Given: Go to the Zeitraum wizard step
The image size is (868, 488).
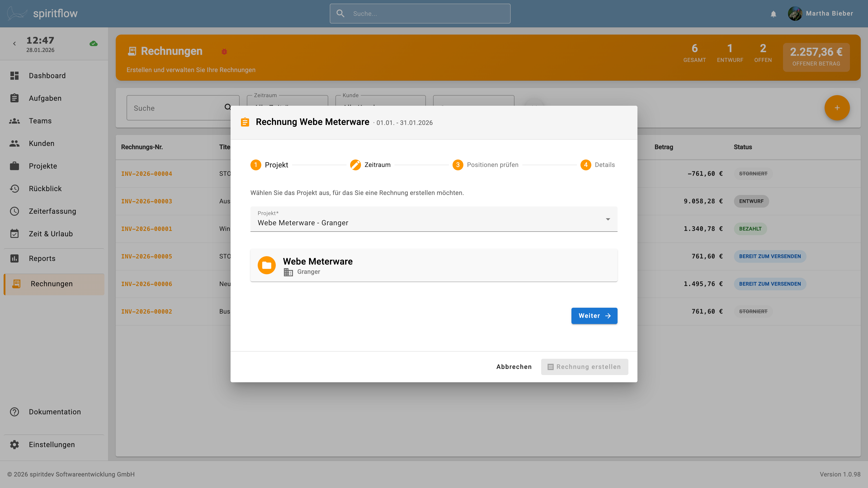Looking at the screenshot, I should [370, 165].
